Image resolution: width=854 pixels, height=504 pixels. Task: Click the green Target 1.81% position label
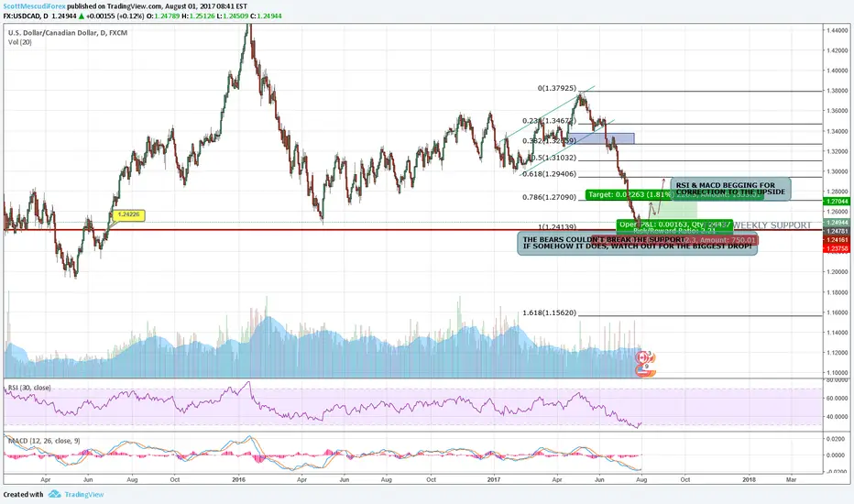coord(630,194)
